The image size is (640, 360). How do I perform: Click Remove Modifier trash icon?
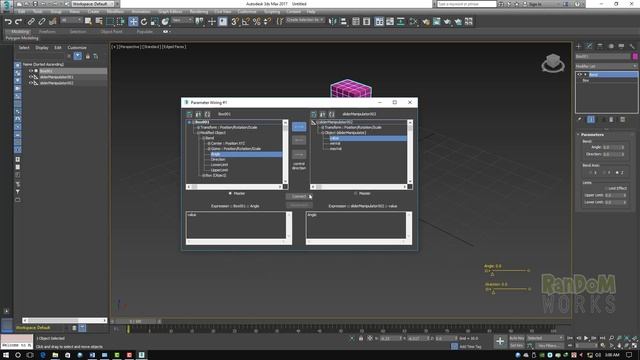pos(611,119)
